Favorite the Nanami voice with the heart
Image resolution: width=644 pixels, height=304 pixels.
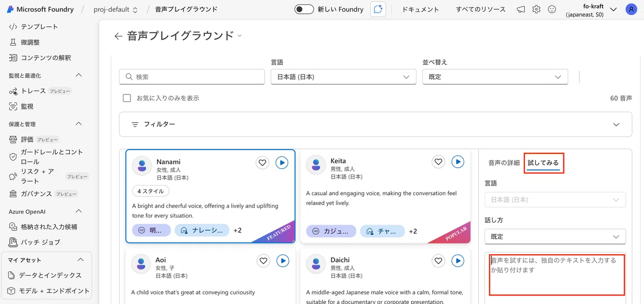(262, 162)
